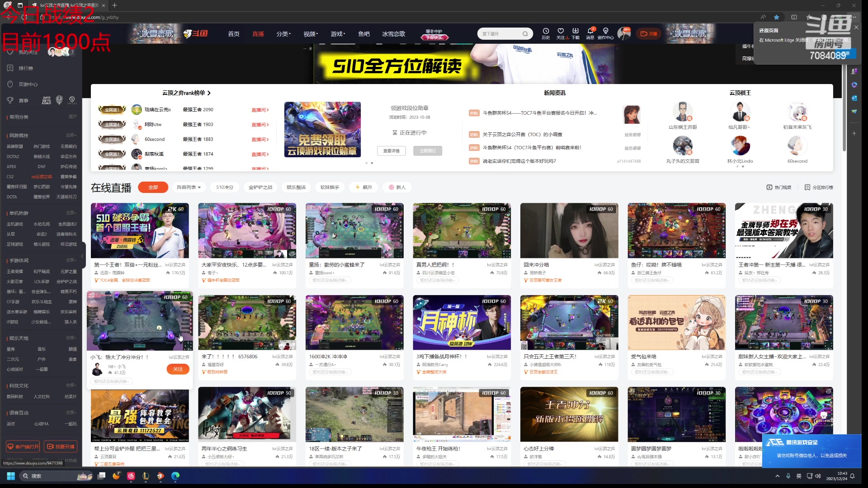The image size is (868, 488).
Task: Select the 全部 filter tab
Action: coord(153,188)
